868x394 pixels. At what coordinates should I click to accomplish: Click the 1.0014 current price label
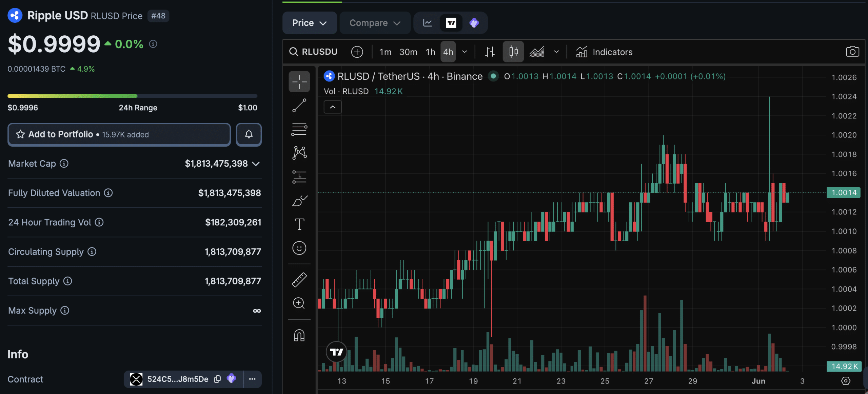(x=844, y=192)
